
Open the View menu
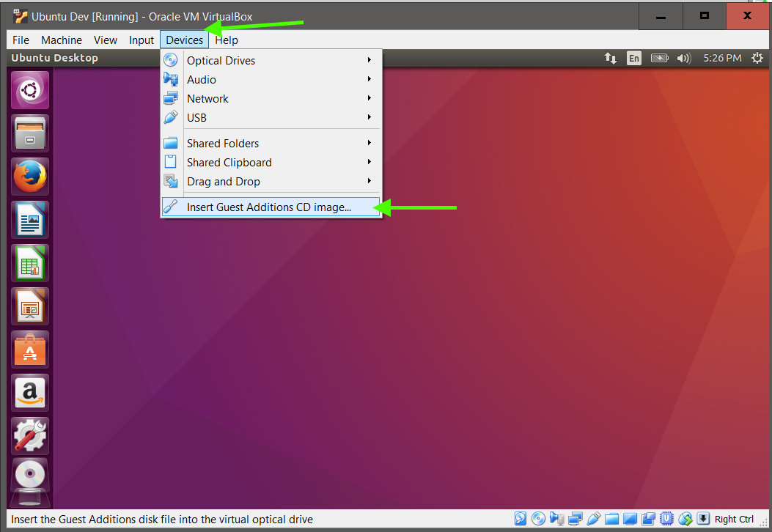click(106, 40)
